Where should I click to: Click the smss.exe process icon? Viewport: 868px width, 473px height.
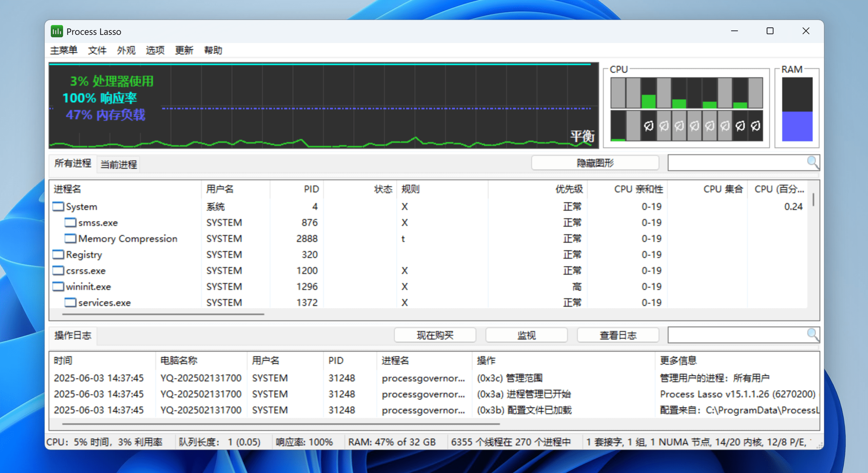point(71,222)
